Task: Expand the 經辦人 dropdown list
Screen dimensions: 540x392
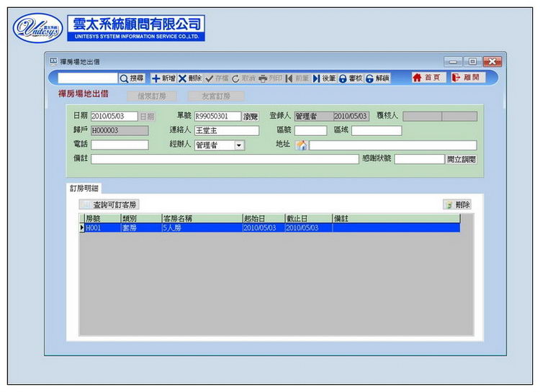Action: click(239, 145)
